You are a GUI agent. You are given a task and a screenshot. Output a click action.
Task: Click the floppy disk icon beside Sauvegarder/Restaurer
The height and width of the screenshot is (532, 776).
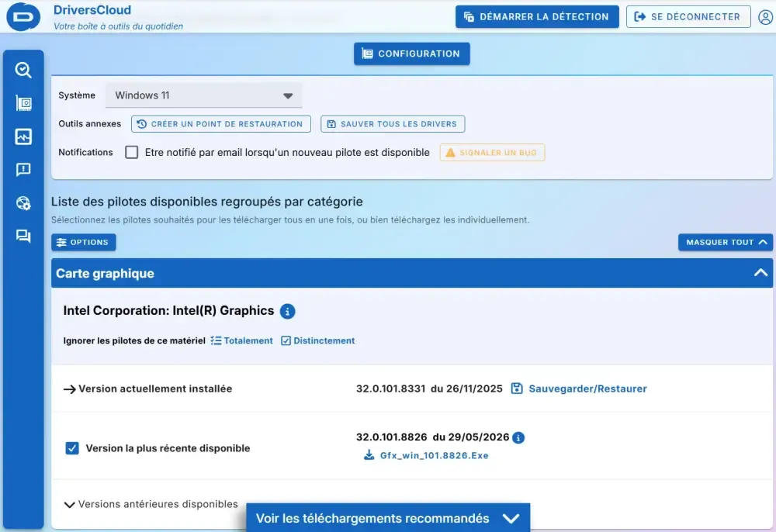(x=517, y=389)
